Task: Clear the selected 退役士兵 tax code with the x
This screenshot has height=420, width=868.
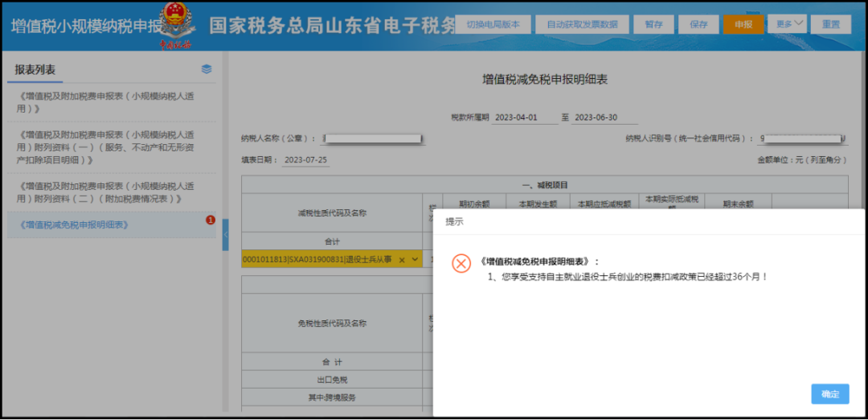Action: tap(402, 259)
